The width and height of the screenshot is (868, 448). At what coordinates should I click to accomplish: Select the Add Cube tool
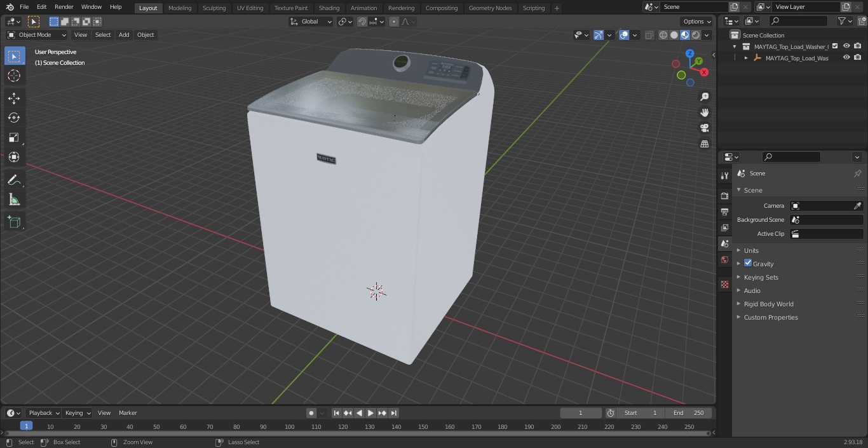coord(14,222)
